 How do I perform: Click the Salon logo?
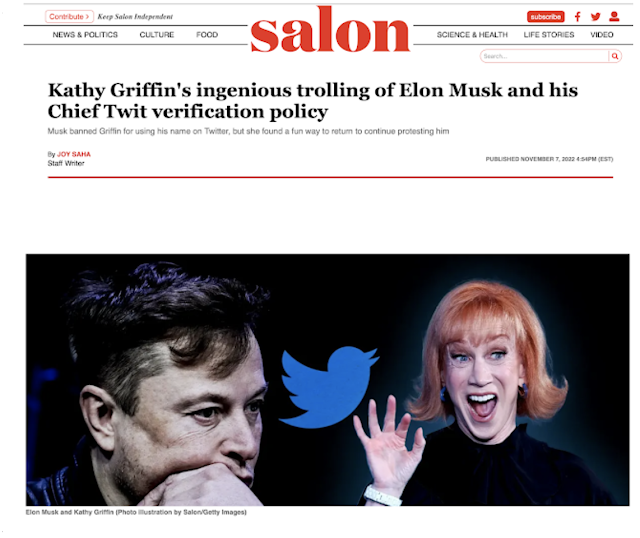(x=330, y=30)
